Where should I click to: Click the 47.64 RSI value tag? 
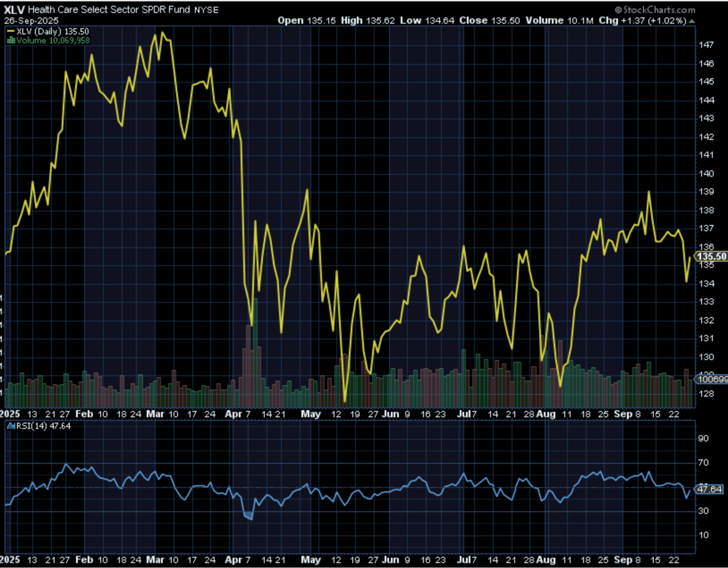click(x=709, y=489)
